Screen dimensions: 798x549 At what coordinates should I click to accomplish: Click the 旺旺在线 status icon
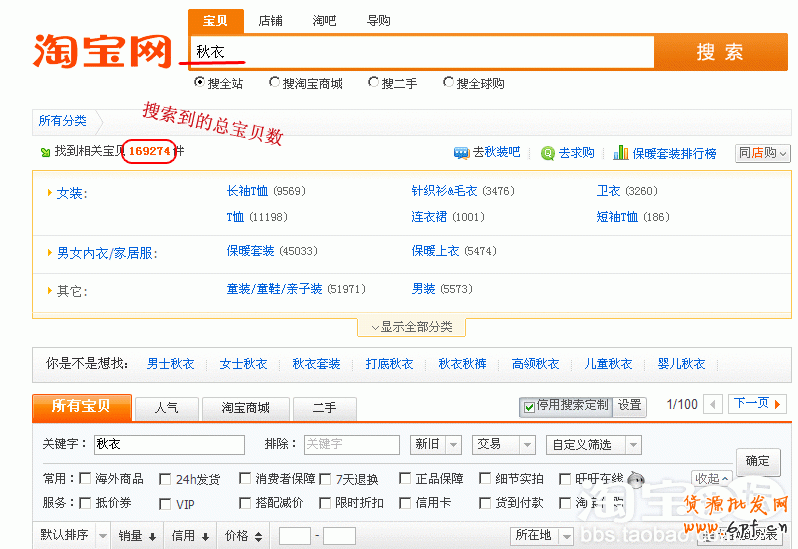click(635, 479)
